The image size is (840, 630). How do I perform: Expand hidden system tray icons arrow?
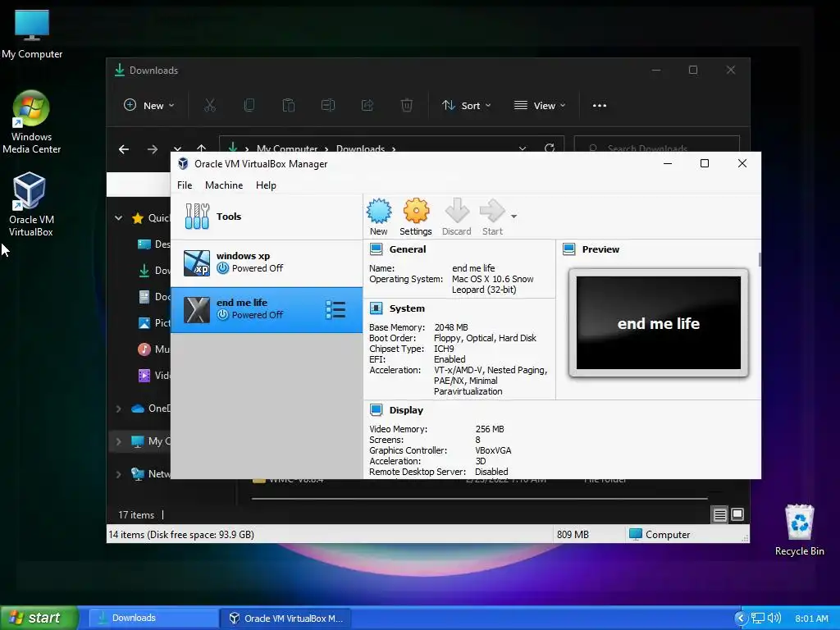pyautogui.click(x=741, y=619)
